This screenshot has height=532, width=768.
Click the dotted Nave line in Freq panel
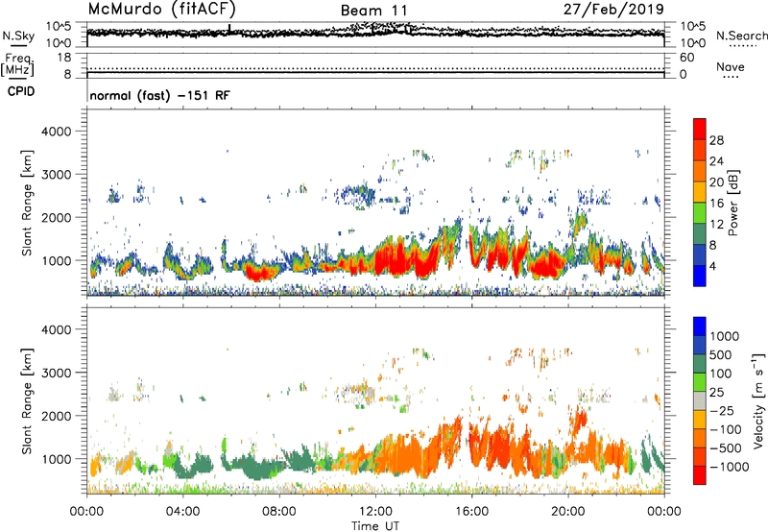click(x=375, y=68)
